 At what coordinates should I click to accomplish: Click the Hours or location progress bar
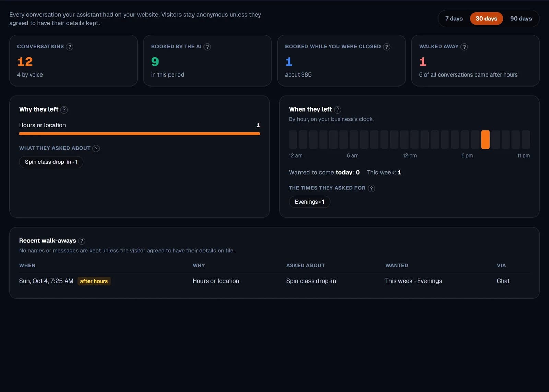139,134
